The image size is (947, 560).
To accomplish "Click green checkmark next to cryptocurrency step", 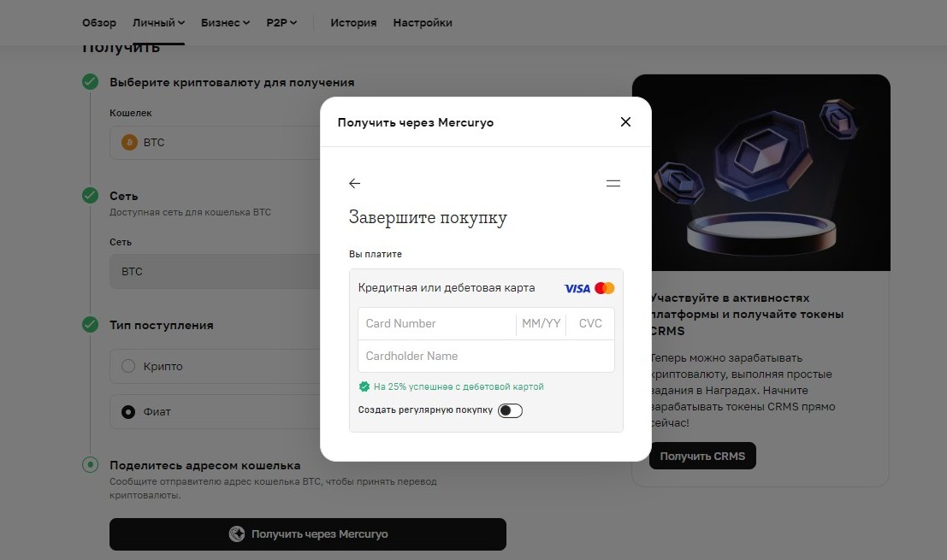I will 90,82.
